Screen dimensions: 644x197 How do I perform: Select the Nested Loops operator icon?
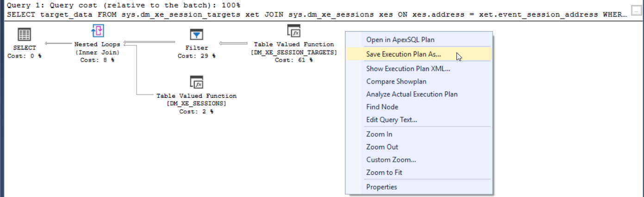click(x=97, y=32)
